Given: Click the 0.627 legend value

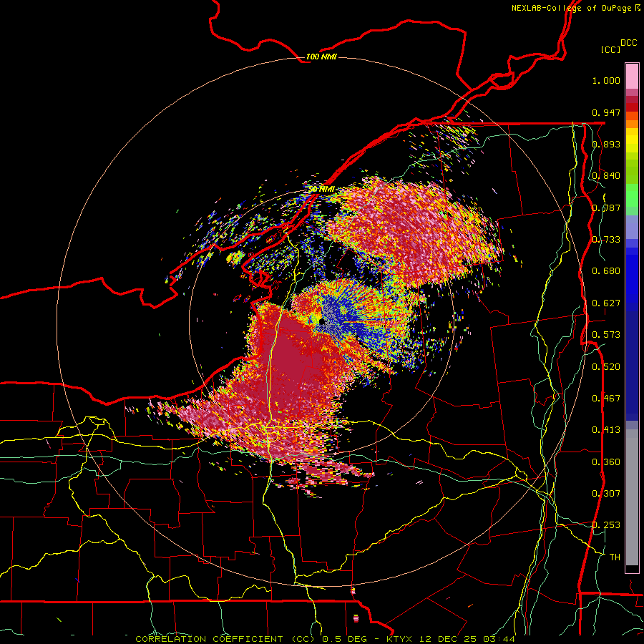Looking at the screenshot, I should click(606, 303).
